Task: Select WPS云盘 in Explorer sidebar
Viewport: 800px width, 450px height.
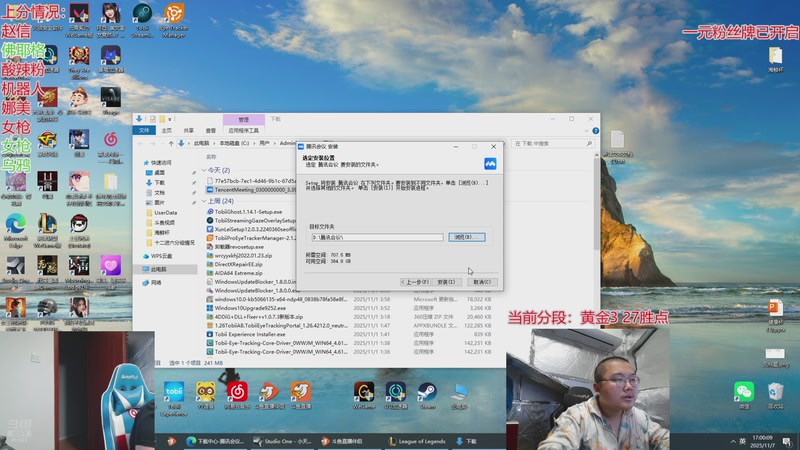Action: 161,256
